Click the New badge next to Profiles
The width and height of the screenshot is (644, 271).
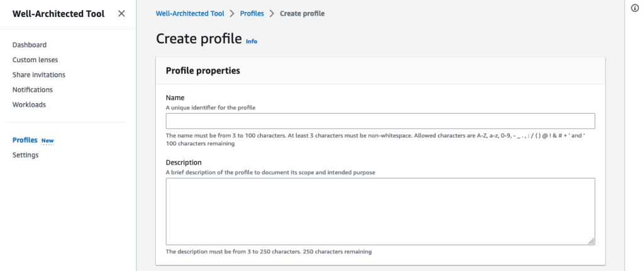pyautogui.click(x=48, y=141)
